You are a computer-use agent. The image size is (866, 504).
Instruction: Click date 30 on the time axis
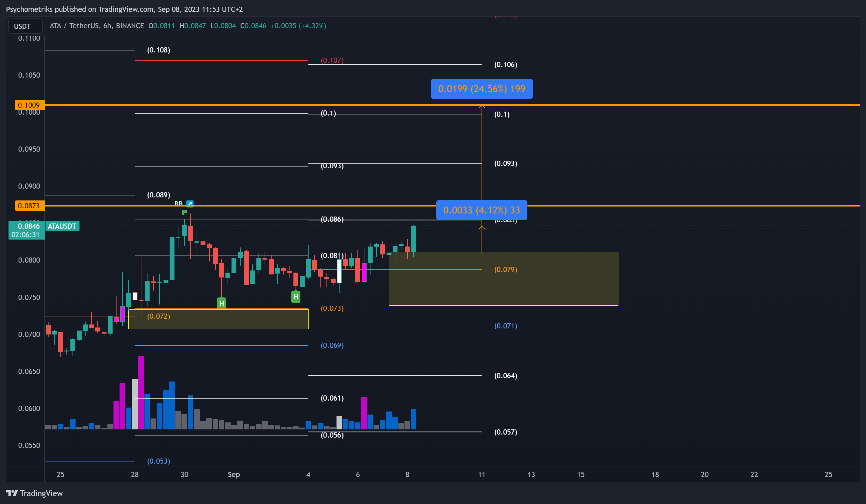coord(184,475)
